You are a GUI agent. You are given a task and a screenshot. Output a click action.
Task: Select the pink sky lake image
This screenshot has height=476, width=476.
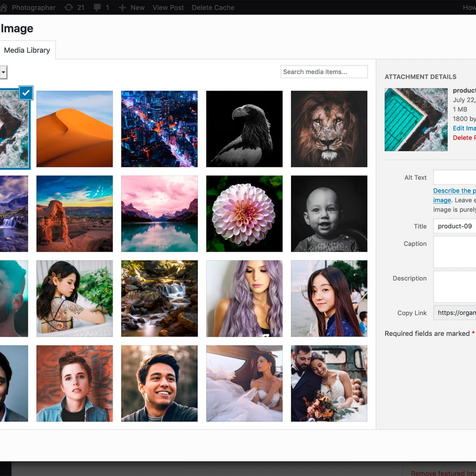point(159,214)
